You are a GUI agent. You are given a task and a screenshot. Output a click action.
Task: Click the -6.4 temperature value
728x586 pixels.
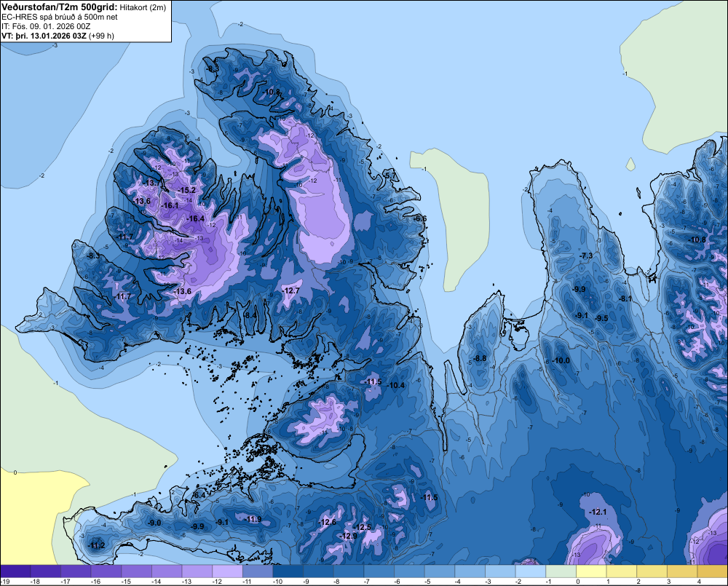198,495
